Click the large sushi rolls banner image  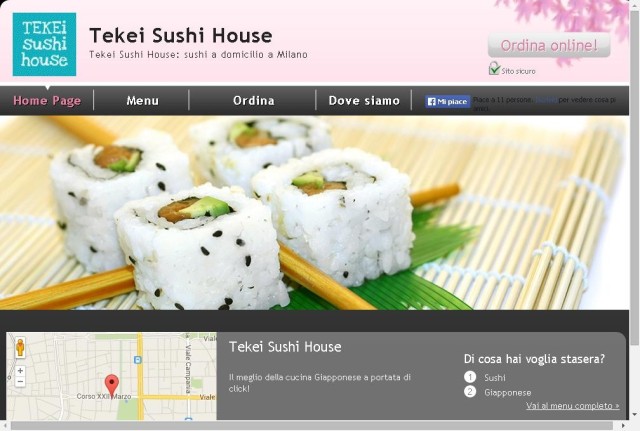pos(314,213)
